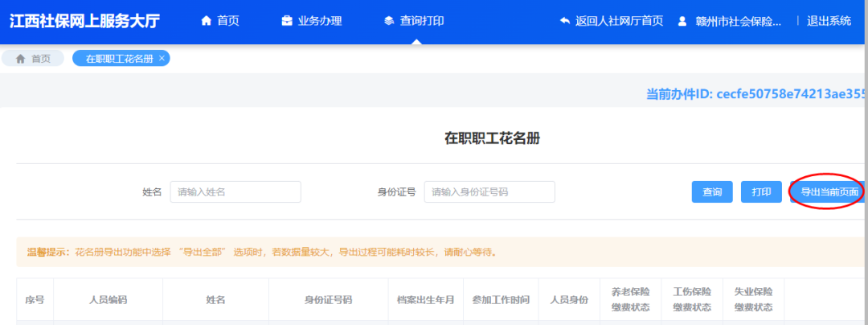Focus the 身份证号 input field
This screenshot has width=868, height=325.
[489, 192]
